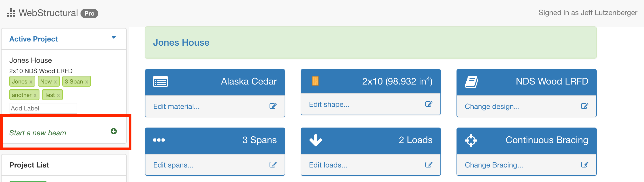Open the Edit shape link
Image resolution: width=644 pixels, height=182 pixels.
pos(329,104)
